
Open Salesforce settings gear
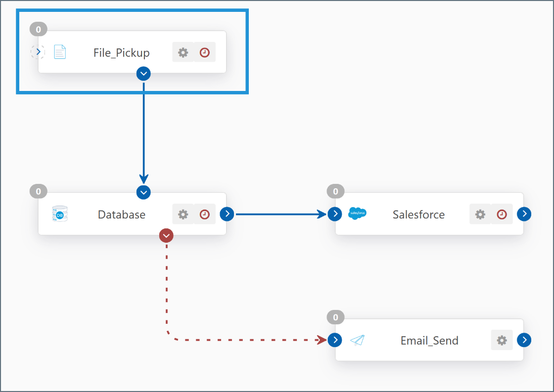pyautogui.click(x=480, y=214)
